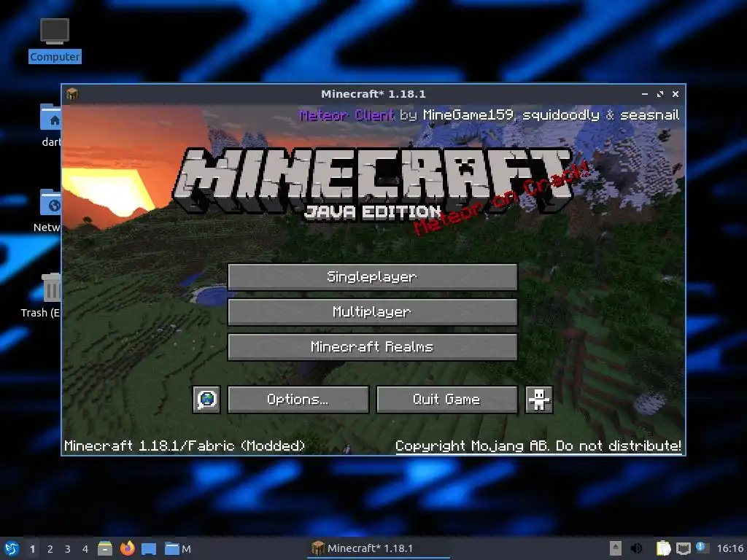
Task: Open the home folder desktop icon
Action: pos(51,125)
